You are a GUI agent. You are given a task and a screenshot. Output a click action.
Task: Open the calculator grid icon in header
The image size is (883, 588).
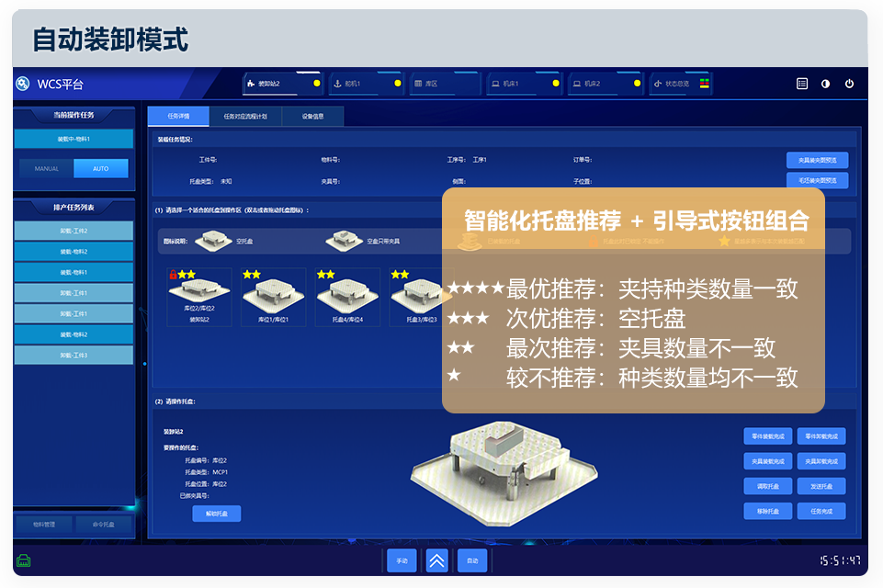point(802,84)
